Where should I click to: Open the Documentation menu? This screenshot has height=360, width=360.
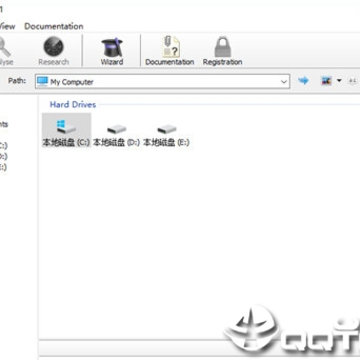click(x=54, y=26)
